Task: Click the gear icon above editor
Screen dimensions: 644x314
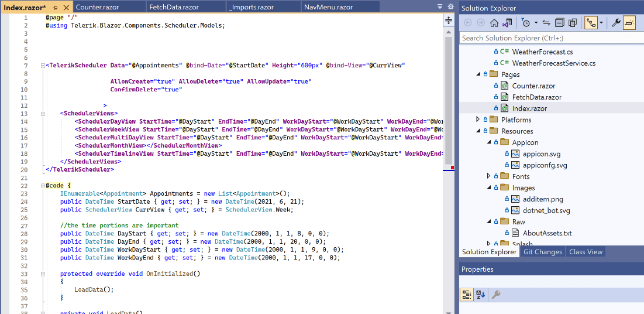Action: point(450,6)
